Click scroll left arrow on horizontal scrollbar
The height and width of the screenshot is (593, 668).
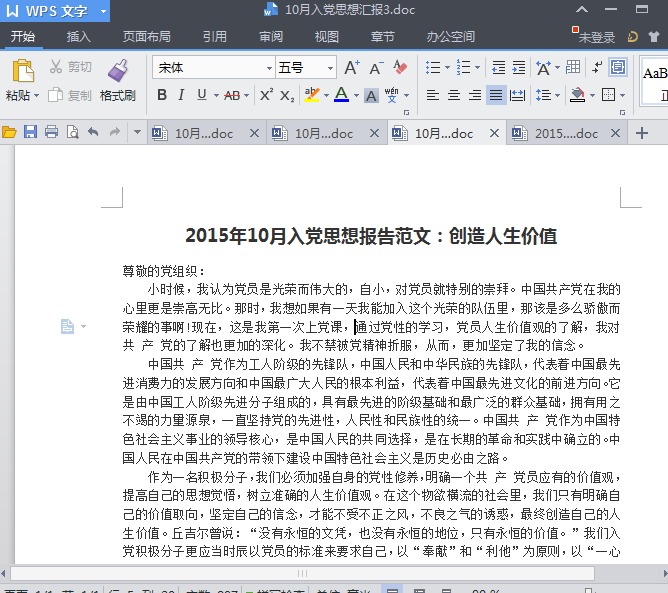(3, 573)
